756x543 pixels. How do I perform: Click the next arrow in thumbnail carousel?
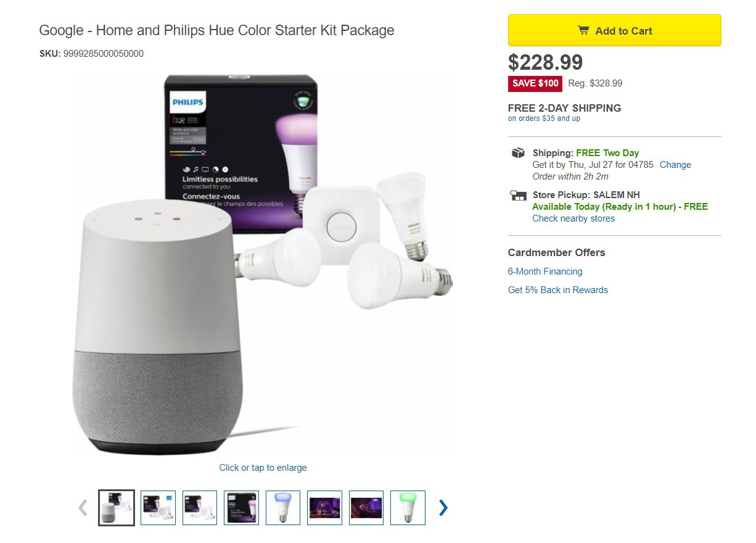(443, 508)
